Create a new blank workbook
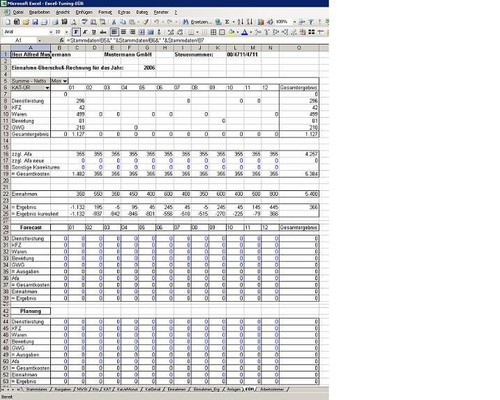500x400 pixels. (x=8, y=22)
